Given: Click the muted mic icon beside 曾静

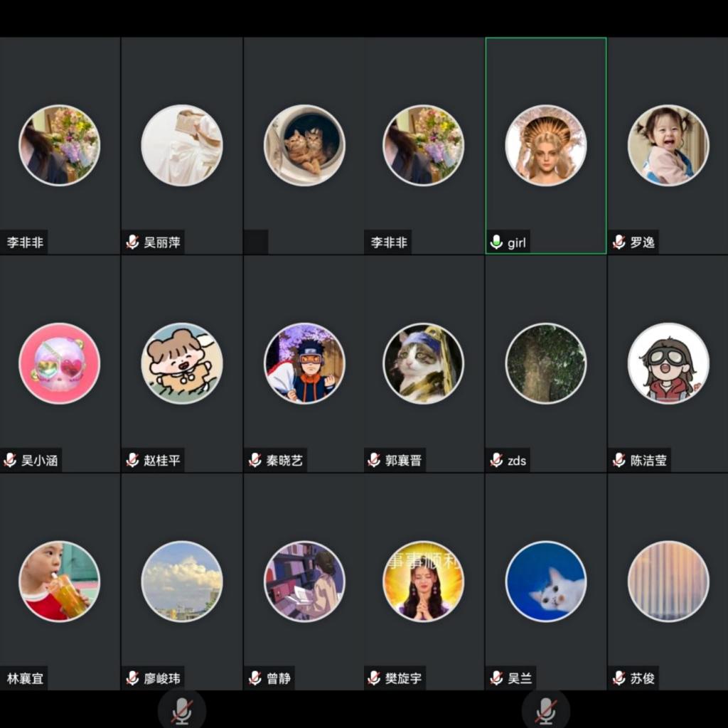Looking at the screenshot, I should tap(255, 678).
